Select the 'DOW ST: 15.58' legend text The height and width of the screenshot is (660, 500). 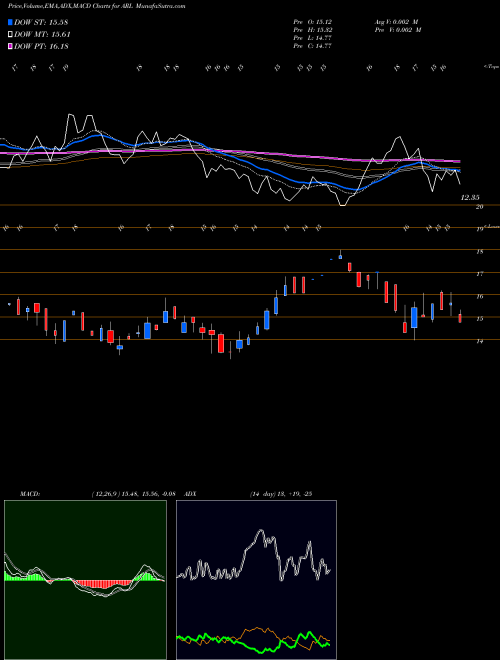coord(41,22)
